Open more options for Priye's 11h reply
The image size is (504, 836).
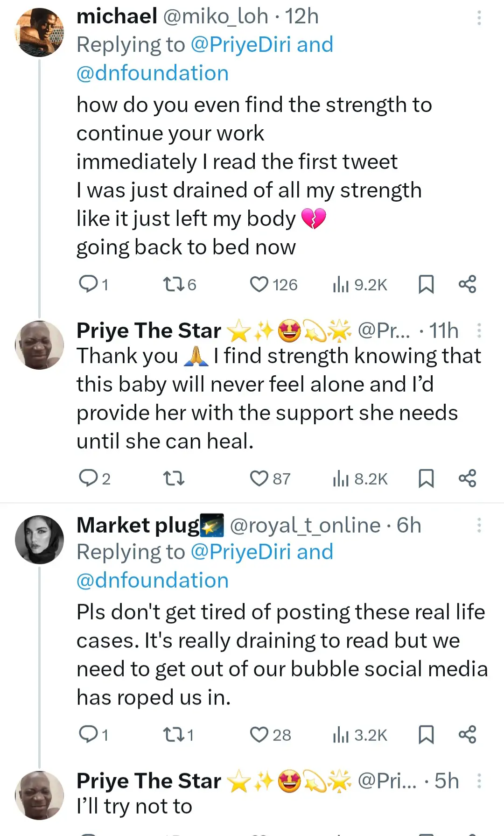tap(479, 330)
